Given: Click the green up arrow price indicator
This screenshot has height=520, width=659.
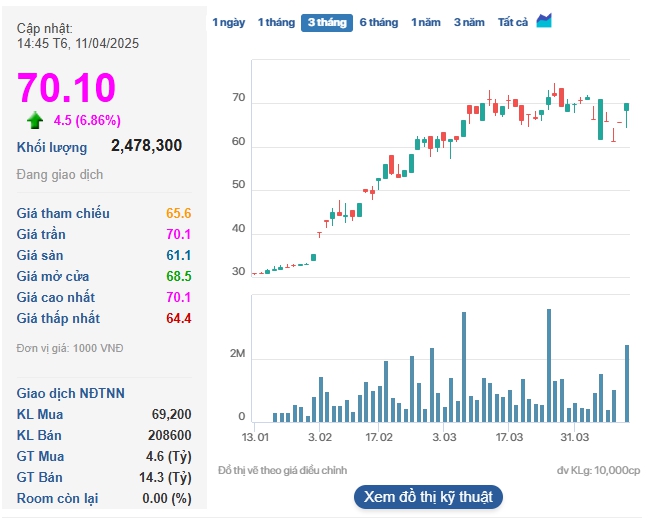Looking at the screenshot, I should [x=35, y=121].
